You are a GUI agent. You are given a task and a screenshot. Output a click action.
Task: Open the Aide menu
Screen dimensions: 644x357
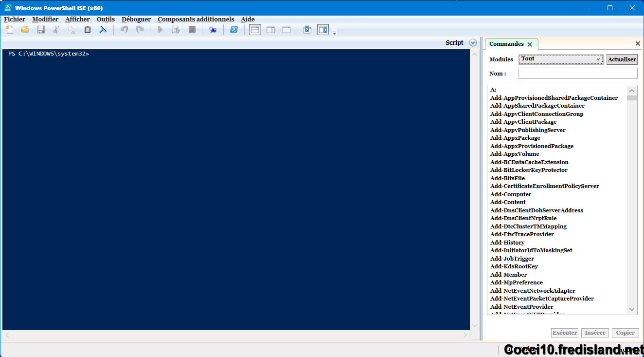coord(248,19)
